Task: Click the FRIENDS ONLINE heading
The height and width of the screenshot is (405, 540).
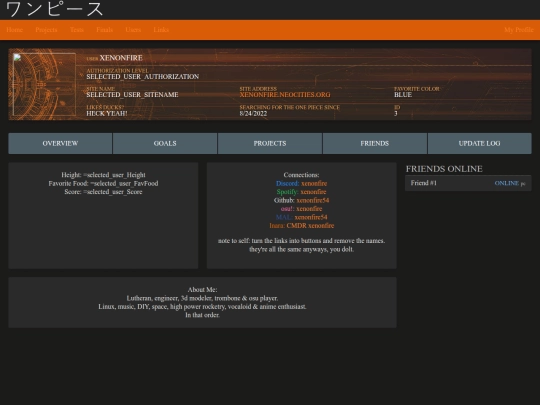Action: click(x=444, y=169)
